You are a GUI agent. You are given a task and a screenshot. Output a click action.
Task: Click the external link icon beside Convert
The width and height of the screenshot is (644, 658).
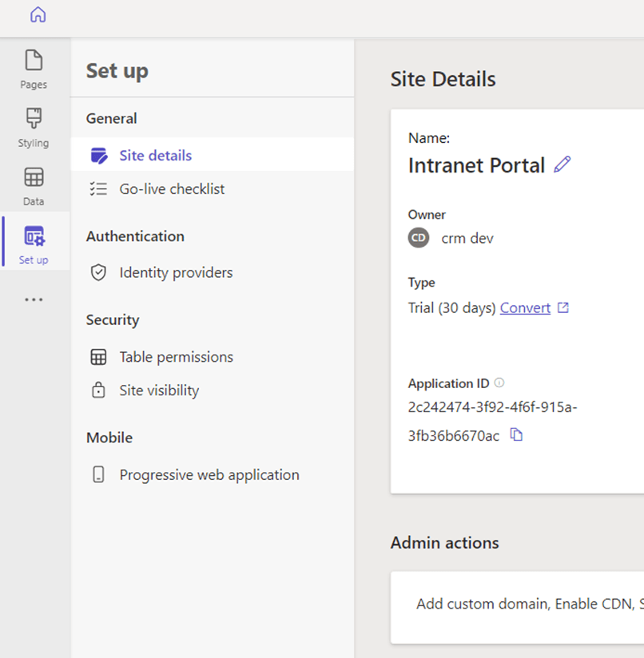(563, 307)
